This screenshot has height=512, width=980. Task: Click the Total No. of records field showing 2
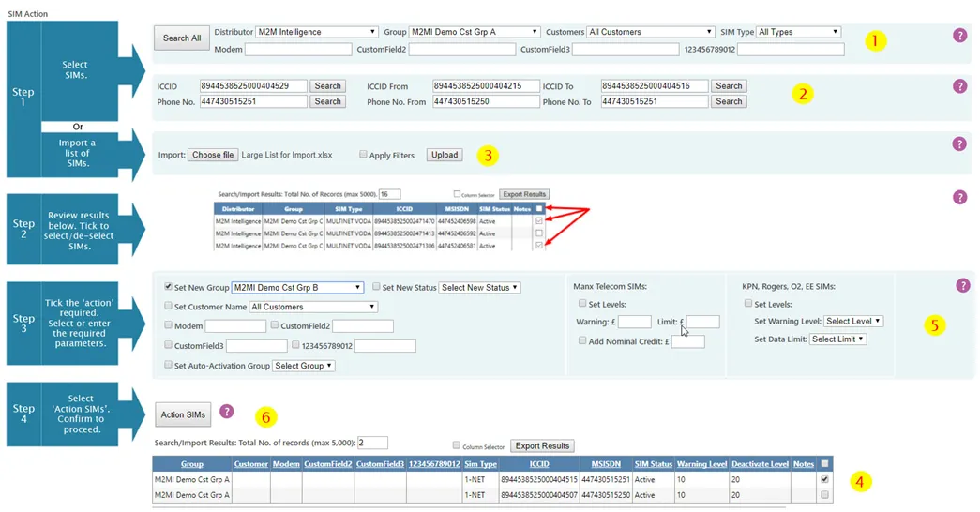[x=372, y=443]
